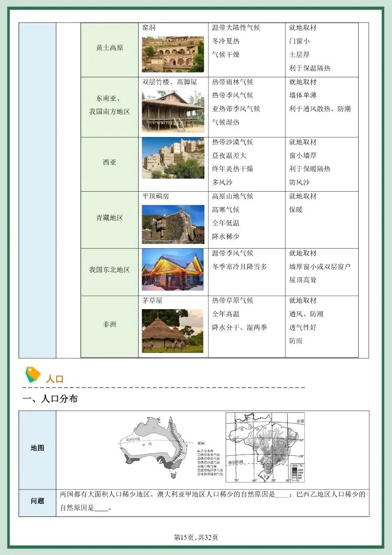This screenshot has width=392, height=555.
Task: Click the label 茅草屋
Action: point(152,300)
